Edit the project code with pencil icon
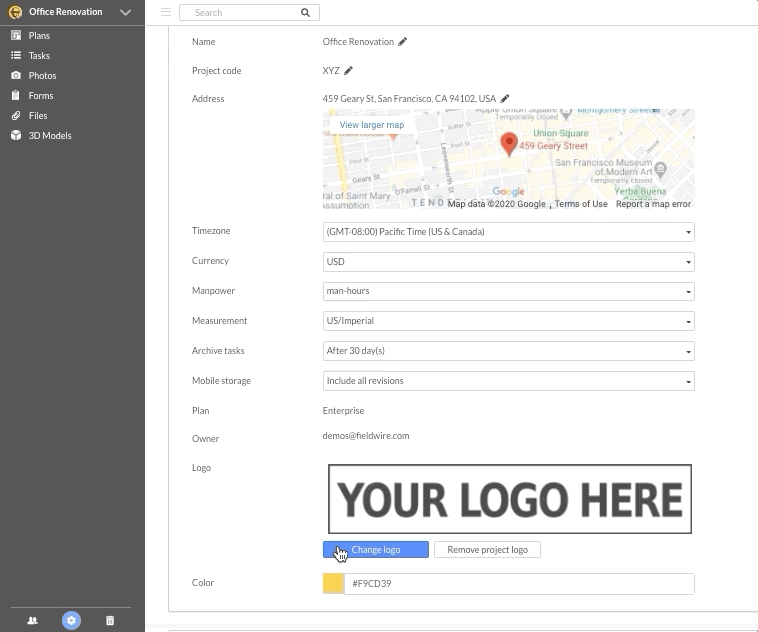Viewport: 758px width, 632px height. pyautogui.click(x=348, y=71)
